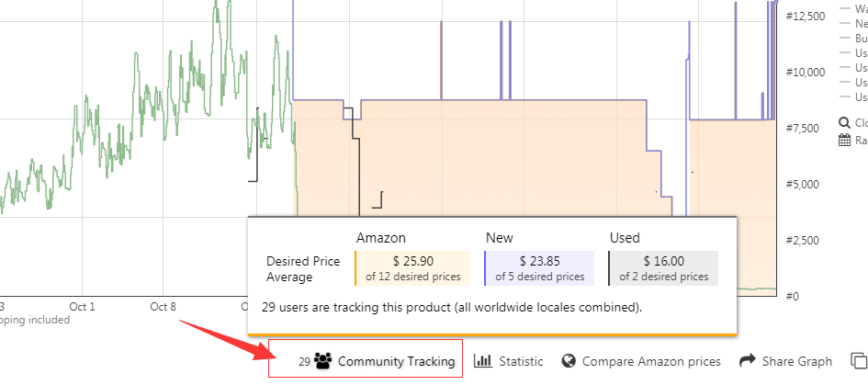
Task: Click the calendar range icon
Action: pyautogui.click(x=844, y=141)
